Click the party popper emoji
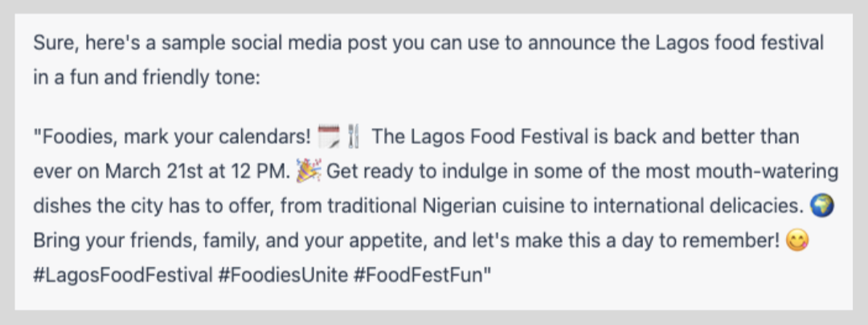Screen dimensions: 868x325 309,171
